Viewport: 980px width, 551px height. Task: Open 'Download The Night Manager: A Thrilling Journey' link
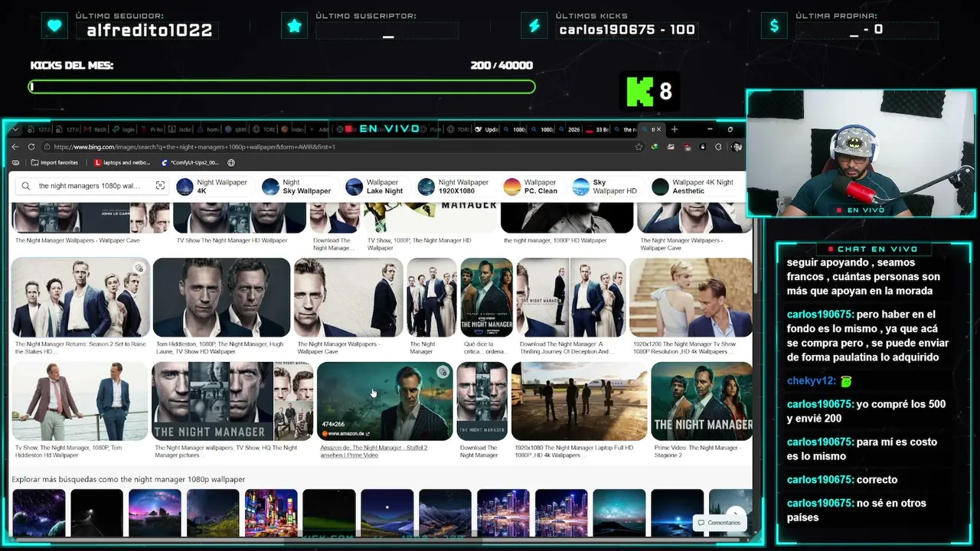click(567, 347)
